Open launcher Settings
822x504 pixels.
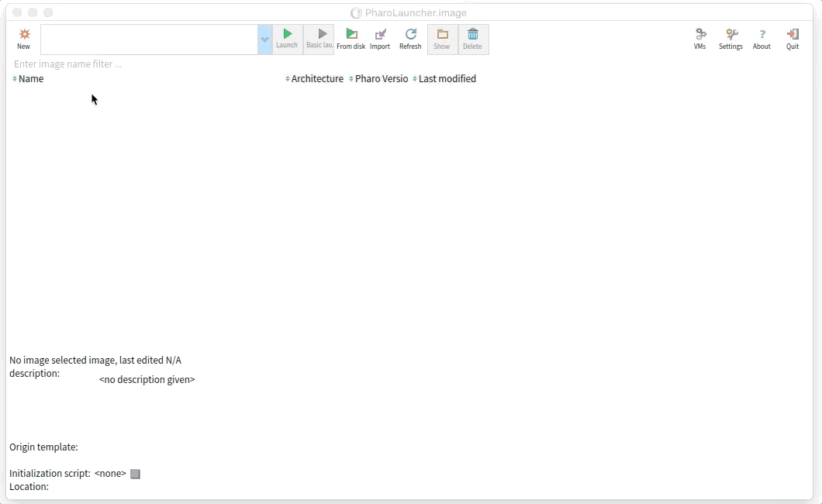tap(730, 40)
